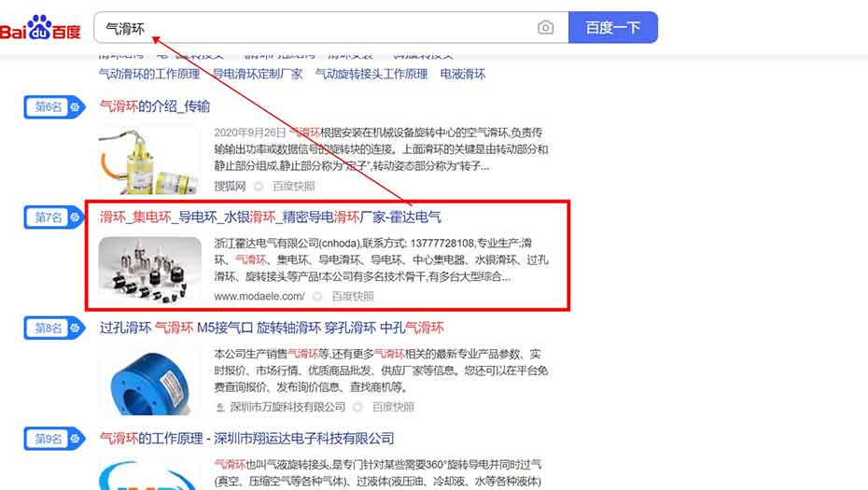Screen dimensions: 868x490
Task: Click the yellow slip ring thumbnail image
Action: (149, 159)
